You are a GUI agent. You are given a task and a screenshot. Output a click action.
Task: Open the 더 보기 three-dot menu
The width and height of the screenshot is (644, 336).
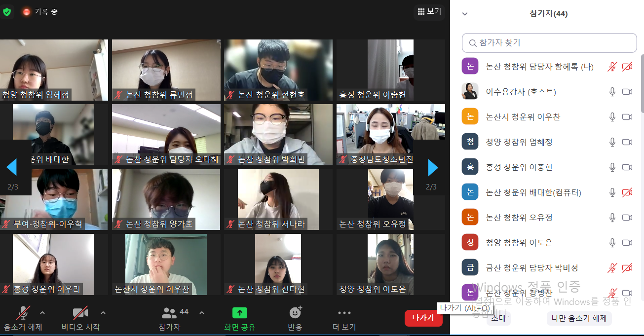click(344, 313)
